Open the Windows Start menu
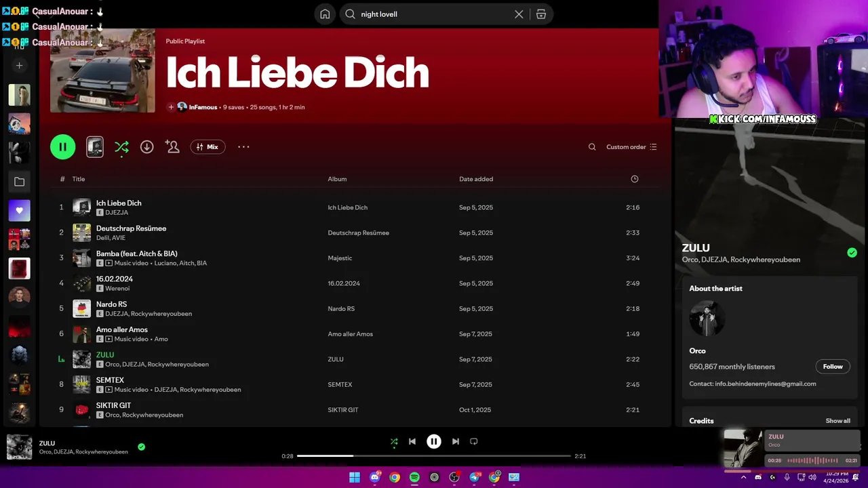The width and height of the screenshot is (868, 488). (355, 477)
